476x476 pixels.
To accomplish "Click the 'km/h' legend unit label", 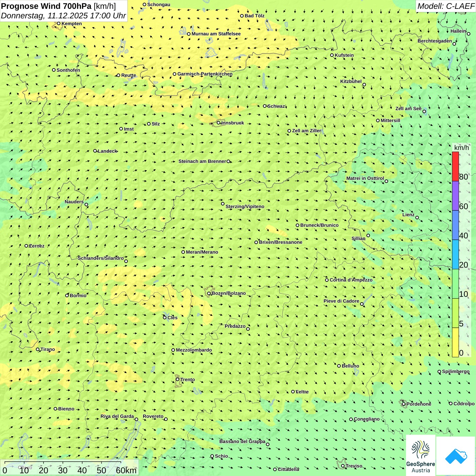I will (461, 148).
